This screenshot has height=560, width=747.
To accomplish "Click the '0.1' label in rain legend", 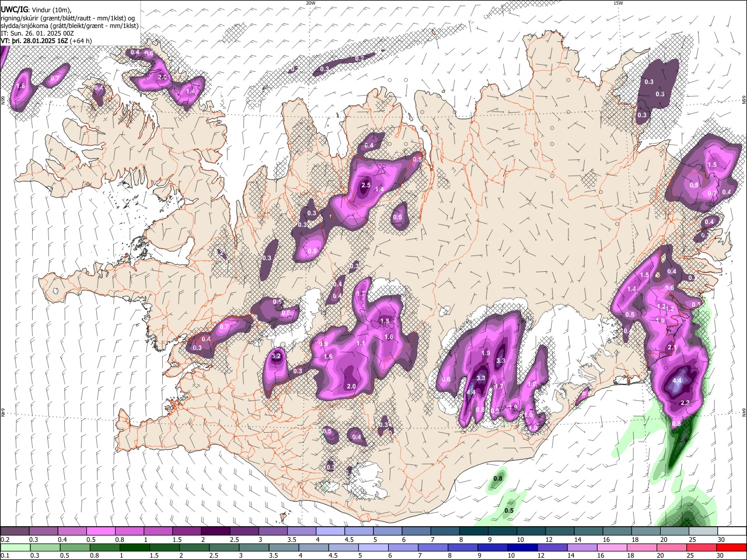I will (5, 556).
